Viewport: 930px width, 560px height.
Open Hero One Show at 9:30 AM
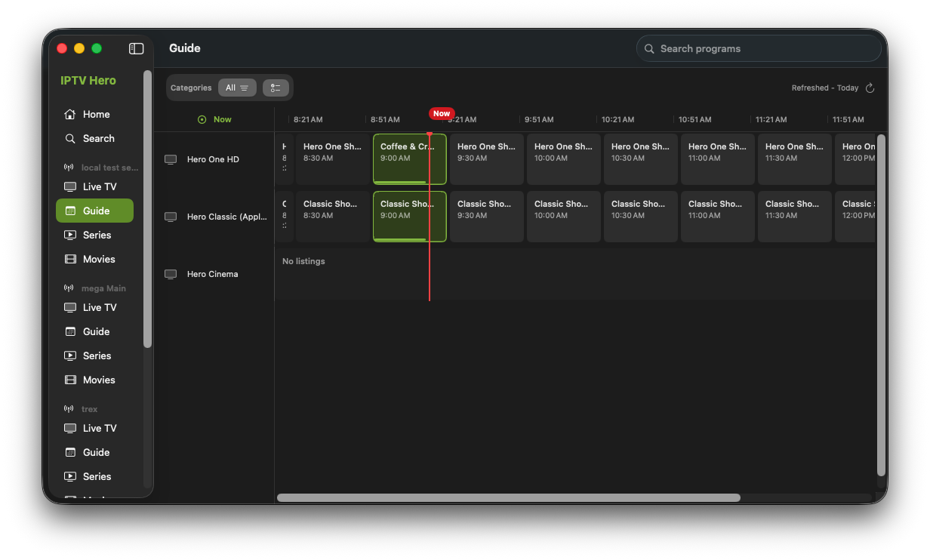[x=487, y=159]
